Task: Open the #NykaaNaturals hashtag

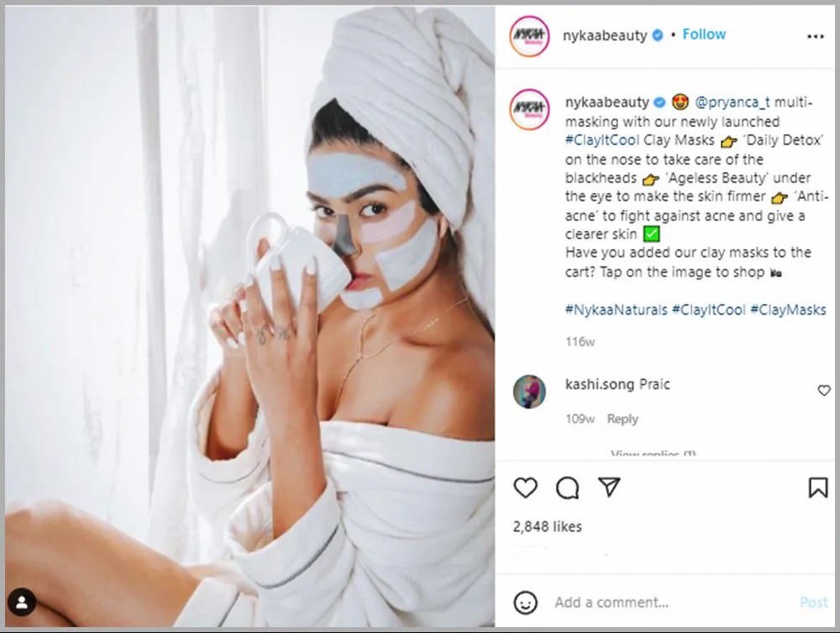Action: click(616, 310)
